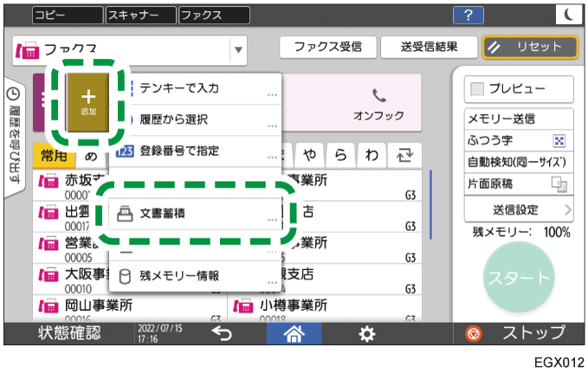588x373 pixels.
Task: Click the ファクス受信 button
Action: pyautogui.click(x=327, y=48)
